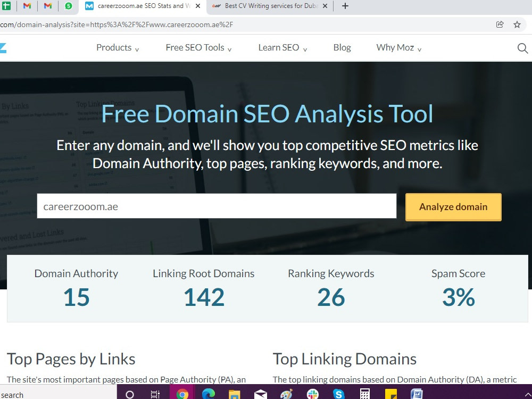Image resolution: width=532 pixels, height=399 pixels.
Task: Open Sticky Notes from the taskbar
Action: pyautogui.click(x=391, y=394)
